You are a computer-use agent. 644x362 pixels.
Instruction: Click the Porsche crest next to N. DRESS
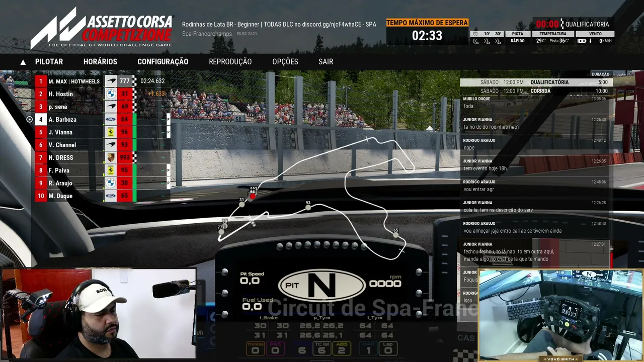coord(111,158)
